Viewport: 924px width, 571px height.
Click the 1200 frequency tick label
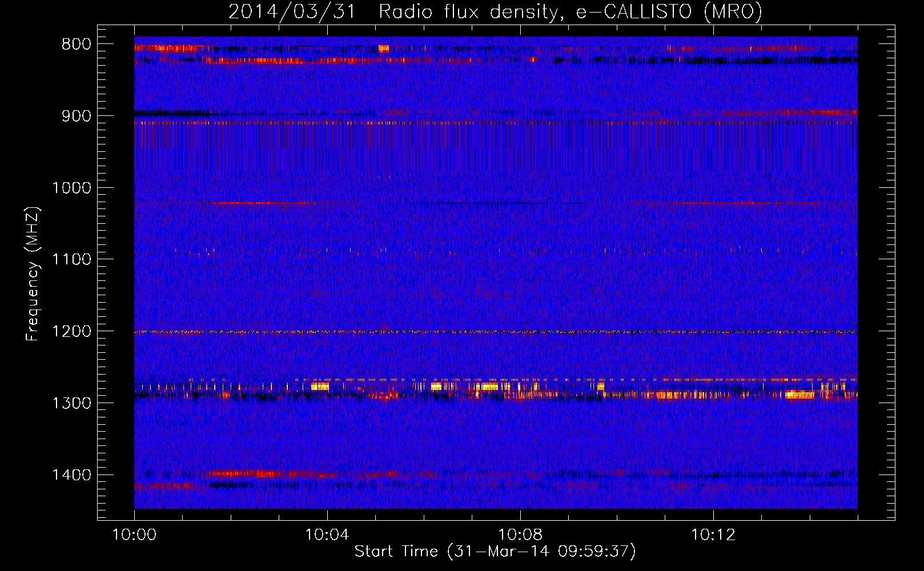[x=71, y=331]
